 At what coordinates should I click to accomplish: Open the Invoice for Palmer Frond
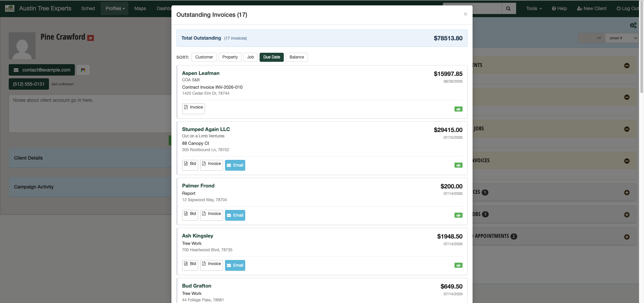click(x=212, y=215)
